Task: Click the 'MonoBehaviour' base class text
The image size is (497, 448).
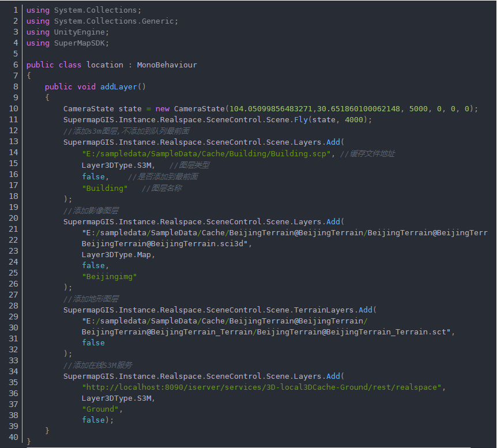Action: [x=167, y=65]
